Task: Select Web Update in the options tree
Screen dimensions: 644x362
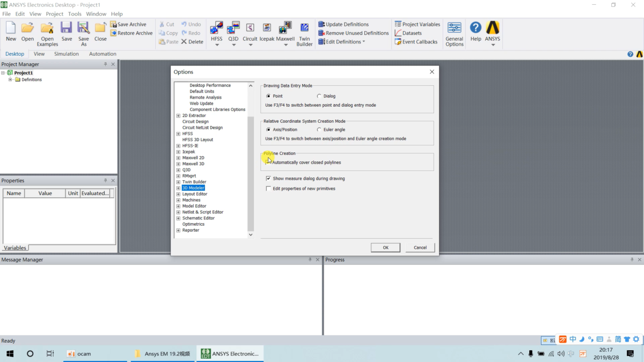Action: pos(201,104)
